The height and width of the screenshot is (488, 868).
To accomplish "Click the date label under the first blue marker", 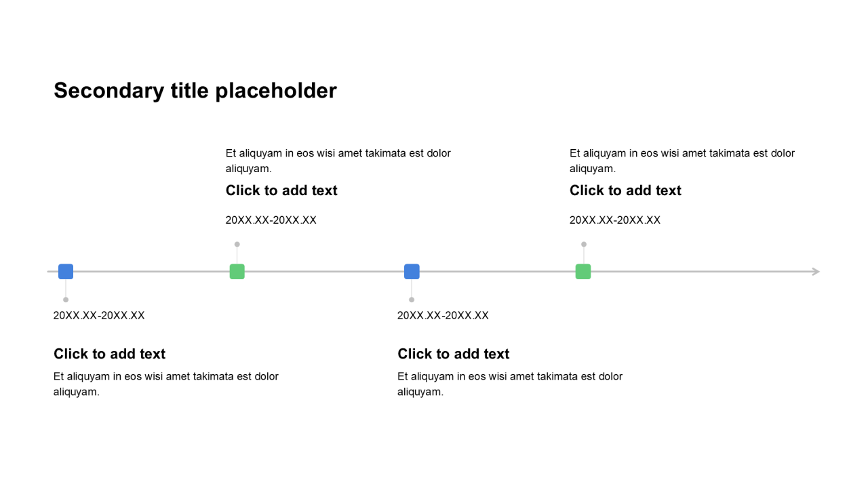I will point(99,315).
